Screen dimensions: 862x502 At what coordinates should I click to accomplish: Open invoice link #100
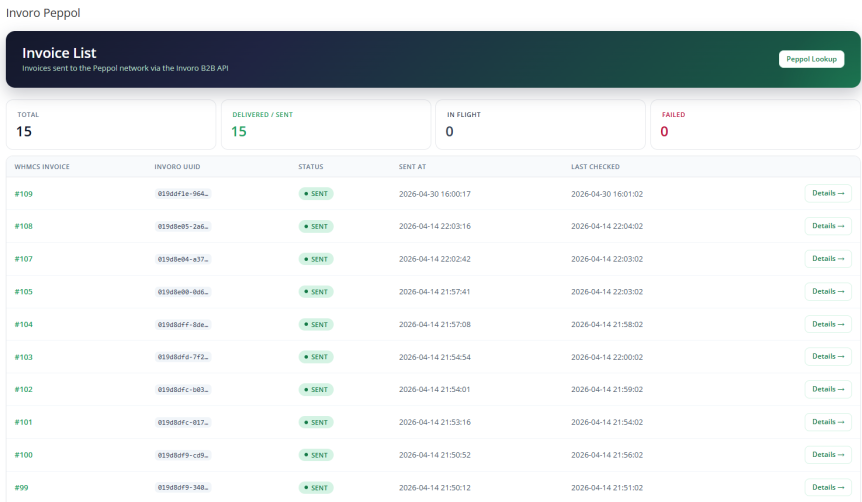click(24, 455)
